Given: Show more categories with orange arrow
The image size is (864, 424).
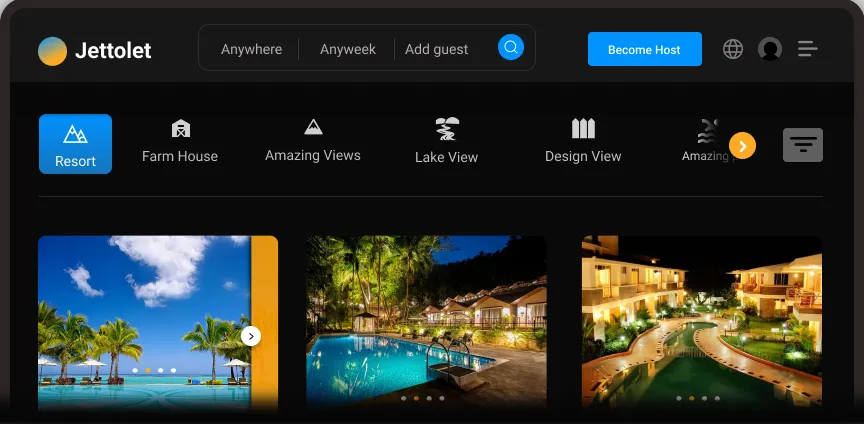Looking at the screenshot, I should coord(742,146).
